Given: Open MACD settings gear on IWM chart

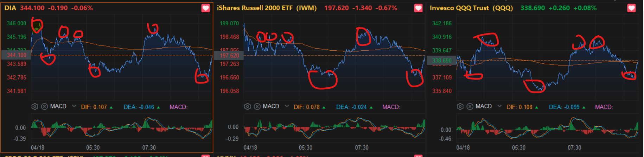Looking at the screenshot, I should [x=247, y=106].
